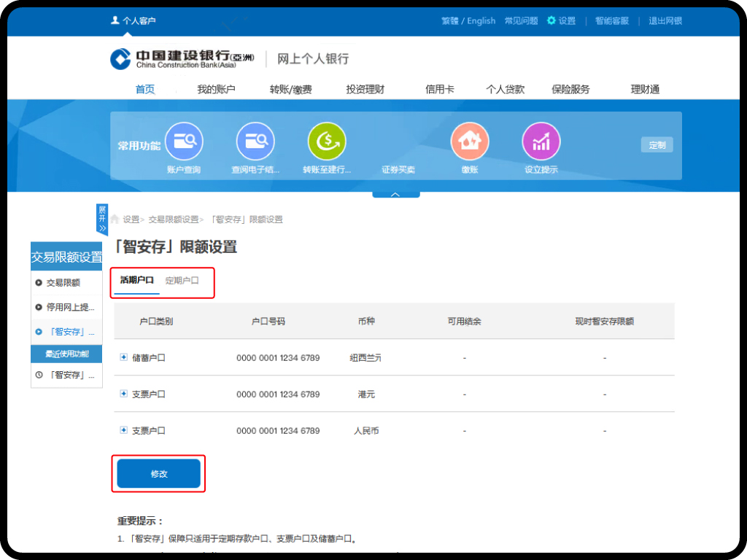Screen dimensions: 747x560
Task: Click 退出网银 logout link
Action: pos(665,21)
